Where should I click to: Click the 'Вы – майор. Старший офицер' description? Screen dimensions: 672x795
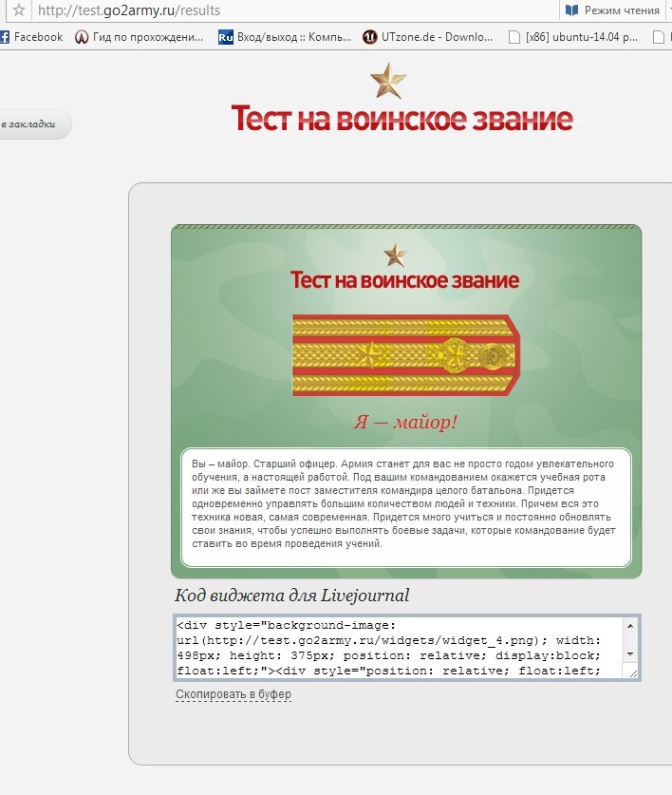click(403, 503)
